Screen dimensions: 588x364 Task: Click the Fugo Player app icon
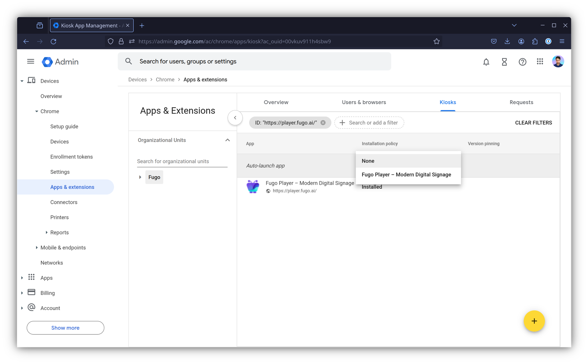(253, 187)
